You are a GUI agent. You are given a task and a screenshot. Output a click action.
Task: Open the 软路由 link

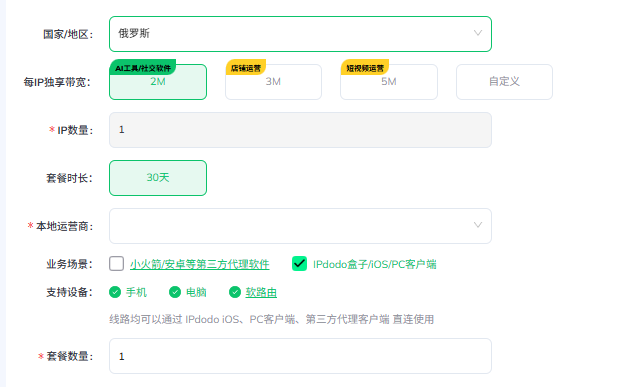tap(261, 292)
